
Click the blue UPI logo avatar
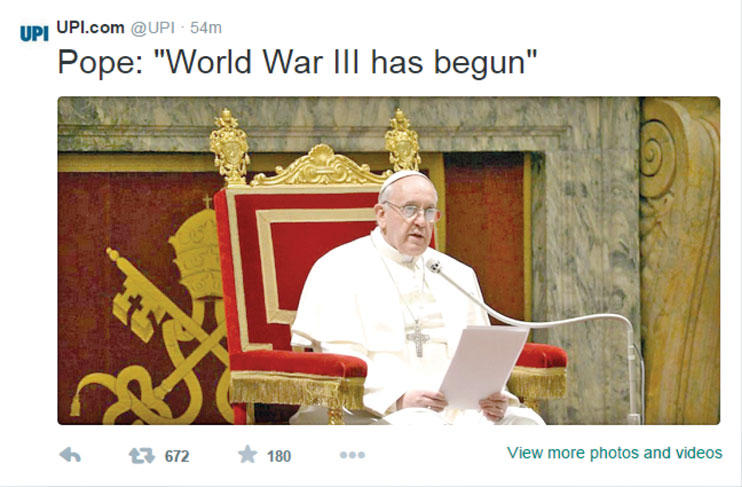point(34,33)
